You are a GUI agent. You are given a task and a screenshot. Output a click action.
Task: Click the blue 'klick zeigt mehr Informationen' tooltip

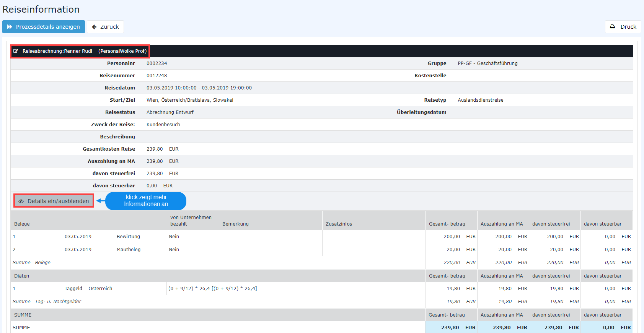coord(146,201)
